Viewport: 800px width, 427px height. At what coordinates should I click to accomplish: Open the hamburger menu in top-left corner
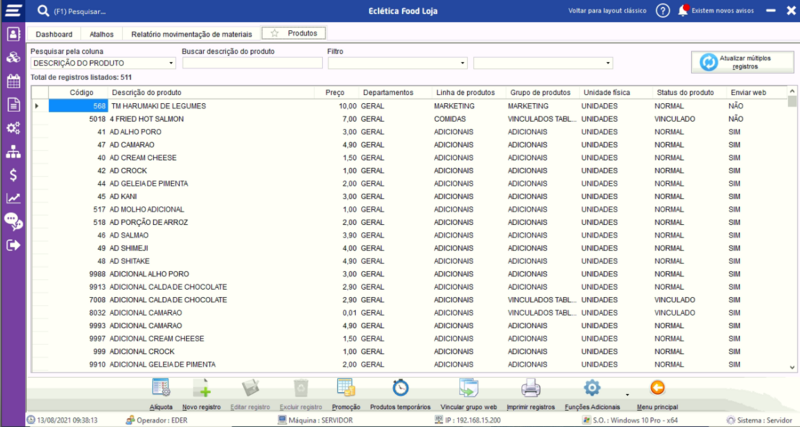click(x=13, y=11)
